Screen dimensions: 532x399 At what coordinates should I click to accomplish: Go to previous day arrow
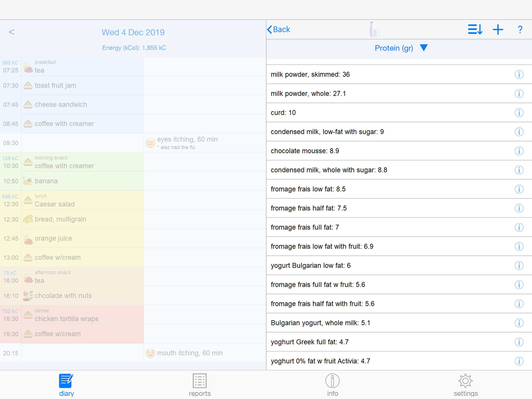pyautogui.click(x=11, y=32)
